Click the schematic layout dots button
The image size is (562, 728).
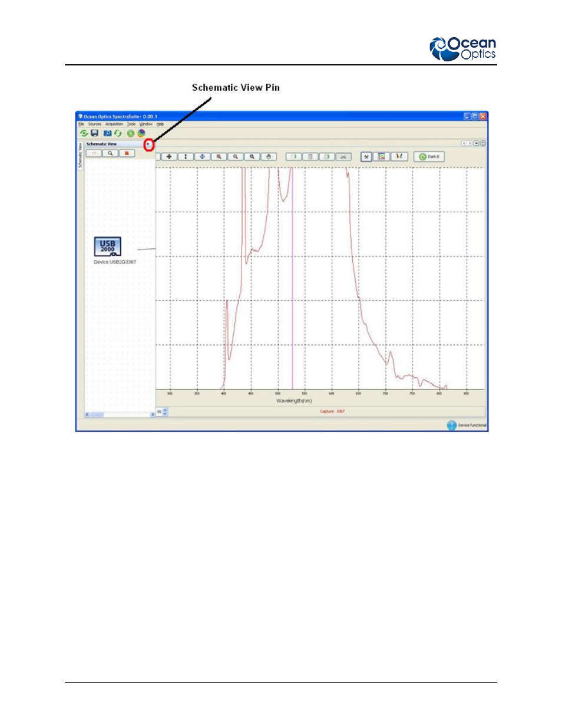(x=94, y=153)
